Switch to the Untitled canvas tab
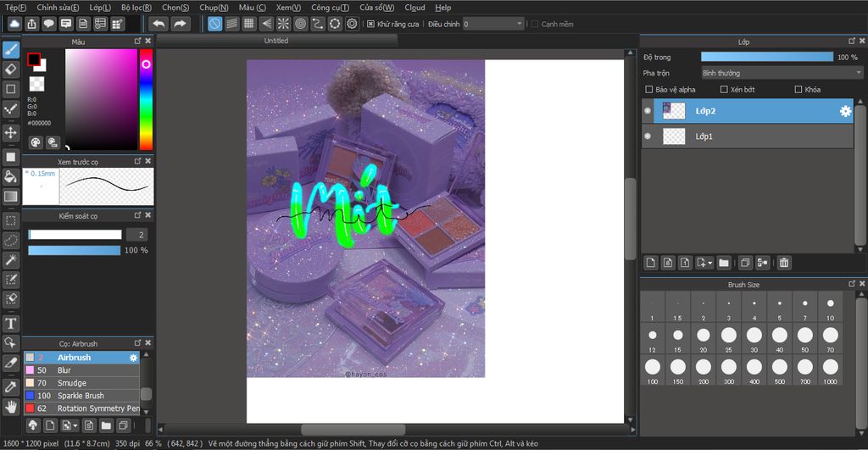This screenshot has width=868, height=450. pyautogui.click(x=276, y=41)
